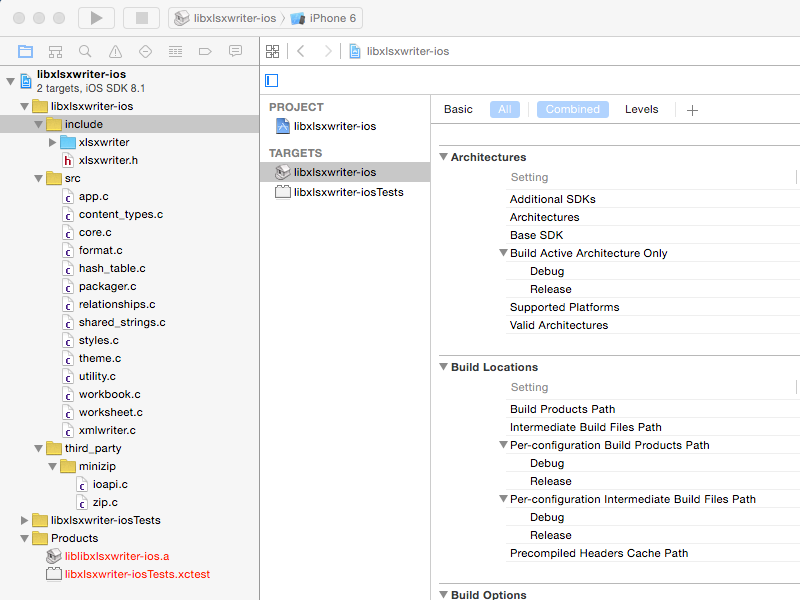Open hash_table.c source file
This screenshot has height=600, width=800.
coord(112,268)
